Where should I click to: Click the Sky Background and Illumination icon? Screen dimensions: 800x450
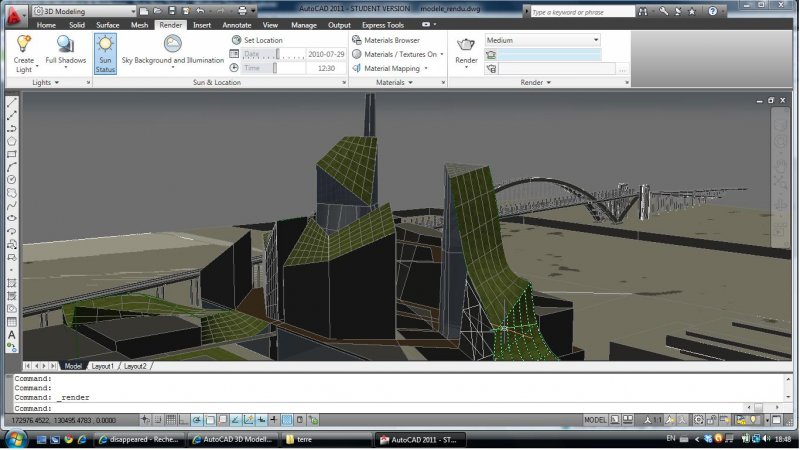pos(172,44)
